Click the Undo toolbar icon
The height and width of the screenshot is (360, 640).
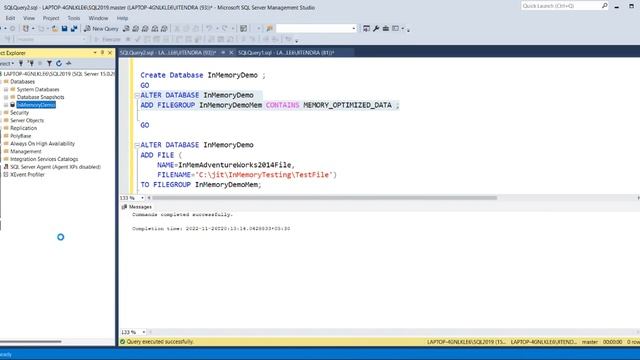(209, 29)
